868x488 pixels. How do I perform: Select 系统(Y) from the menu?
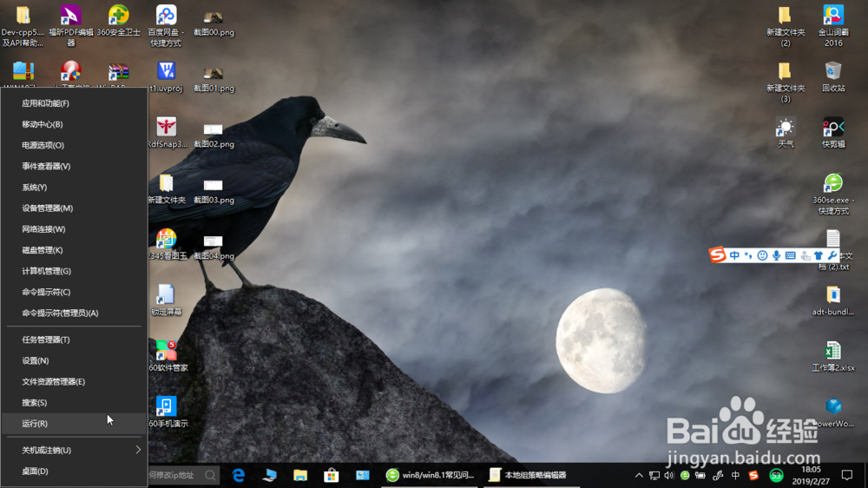[x=74, y=188]
